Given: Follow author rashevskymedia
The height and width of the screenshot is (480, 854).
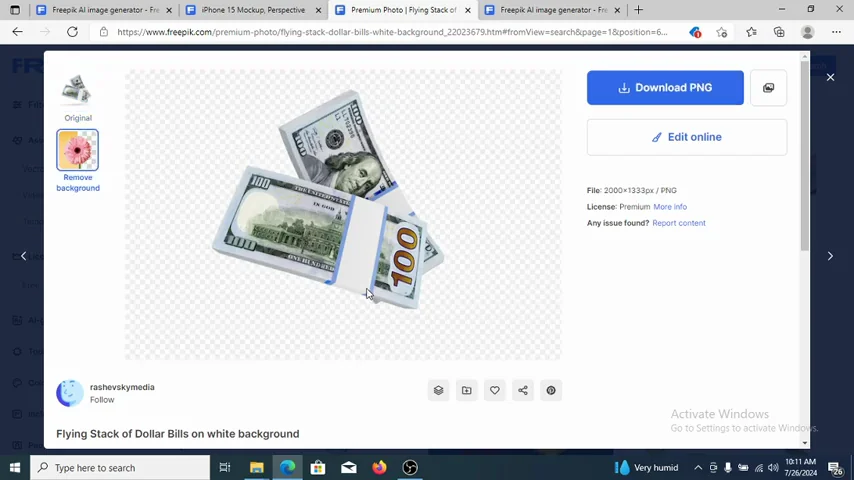Looking at the screenshot, I should [102, 399].
